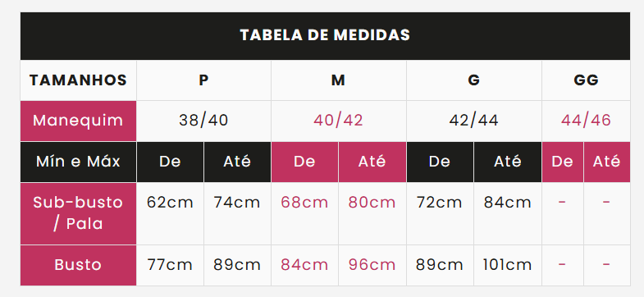Screen dimensions: 644x297
Task: Click the Mín e Máx row label
Action: [x=78, y=162]
